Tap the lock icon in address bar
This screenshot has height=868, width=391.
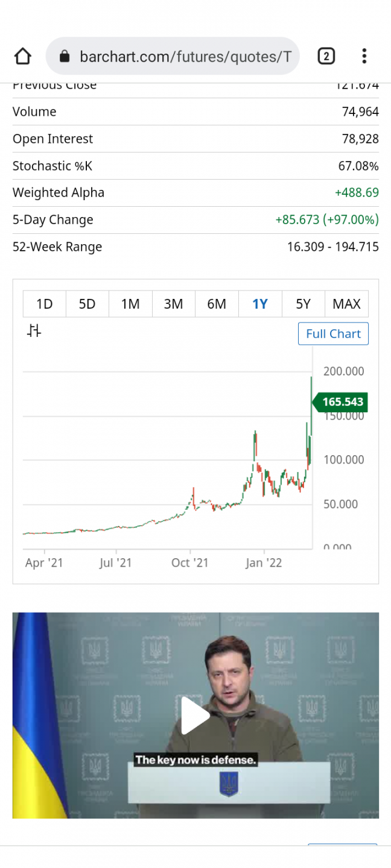point(65,57)
